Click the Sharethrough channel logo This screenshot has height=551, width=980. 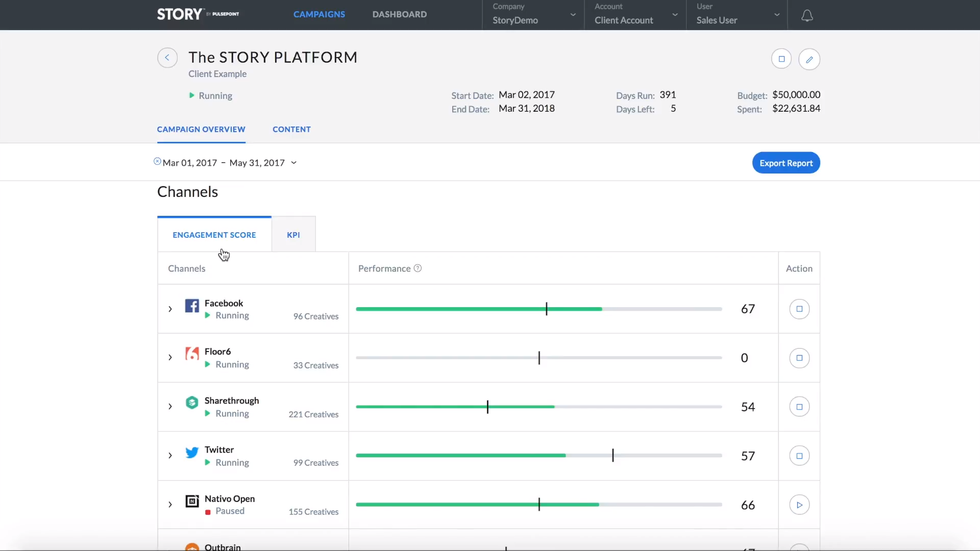[192, 403]
